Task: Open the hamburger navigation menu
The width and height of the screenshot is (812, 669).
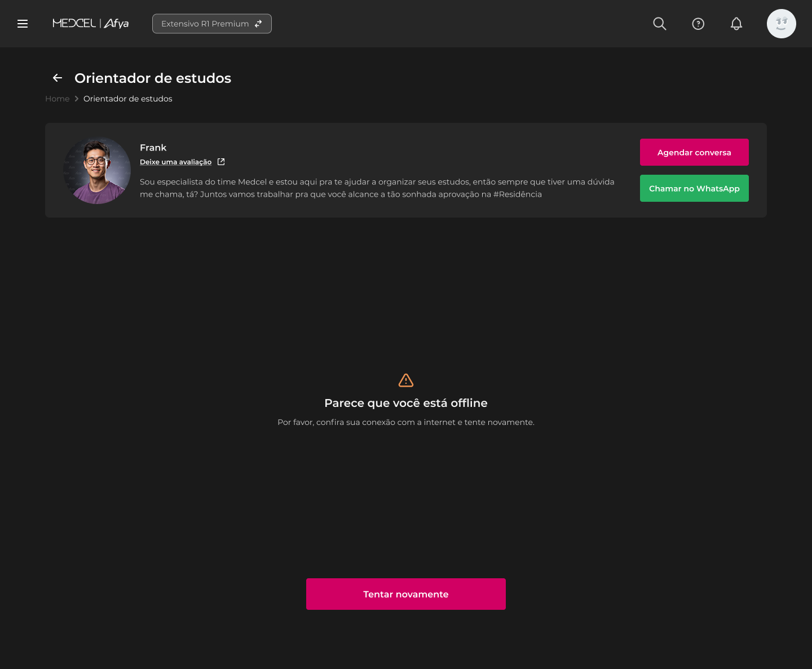Action: pyautogui.click(x=23, y=24)
